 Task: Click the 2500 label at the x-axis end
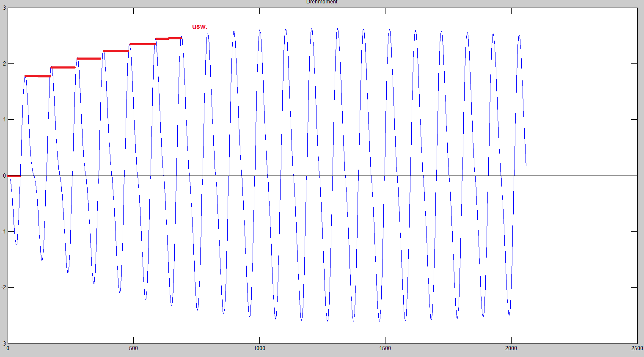(636, 349)
